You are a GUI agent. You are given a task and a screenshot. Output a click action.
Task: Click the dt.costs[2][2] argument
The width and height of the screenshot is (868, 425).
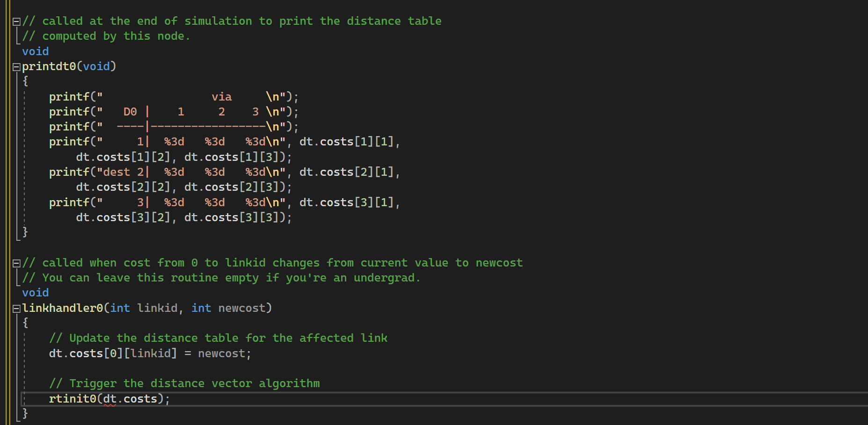124,187
